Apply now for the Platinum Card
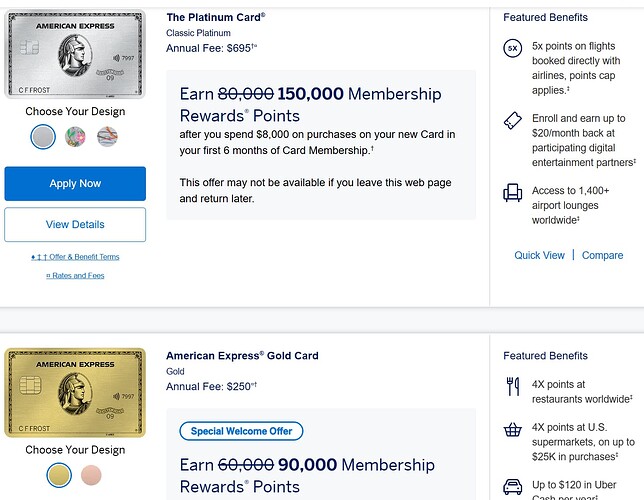 75,184
